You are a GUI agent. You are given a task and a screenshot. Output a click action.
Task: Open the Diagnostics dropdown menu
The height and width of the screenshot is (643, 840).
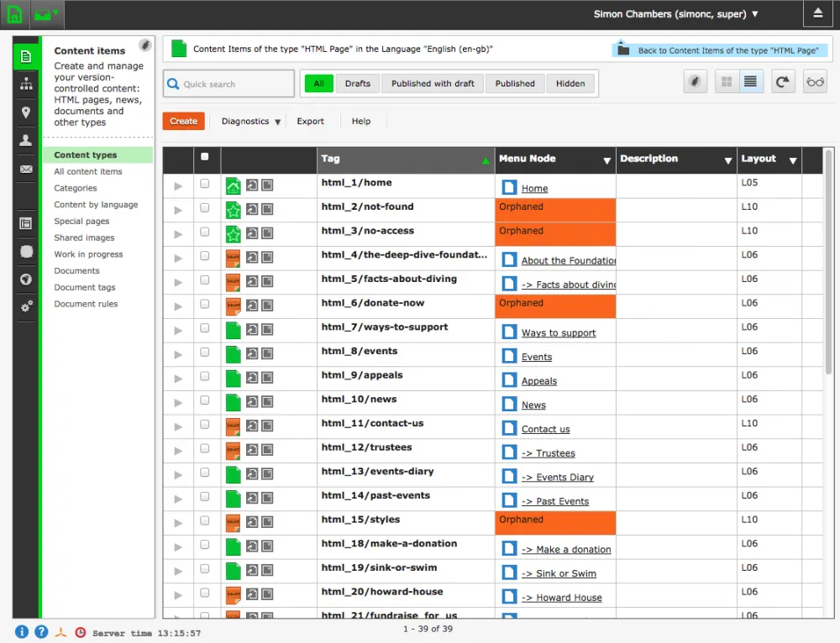(250, 122)
